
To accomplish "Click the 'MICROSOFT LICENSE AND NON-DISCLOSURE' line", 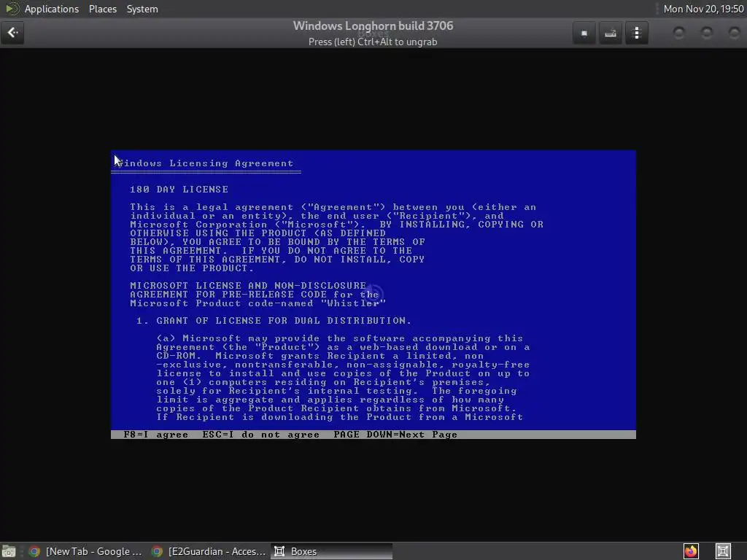I will tap(248, 285).
